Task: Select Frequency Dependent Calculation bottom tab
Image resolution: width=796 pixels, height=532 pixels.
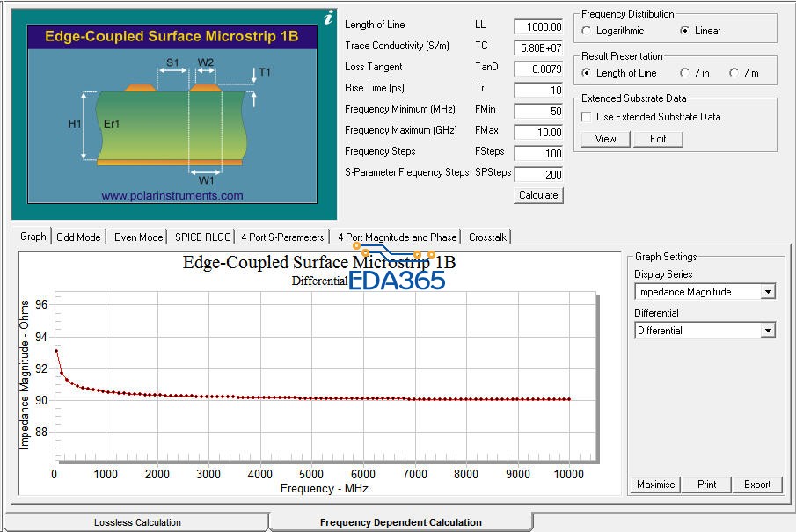Action: pos(400,522)
